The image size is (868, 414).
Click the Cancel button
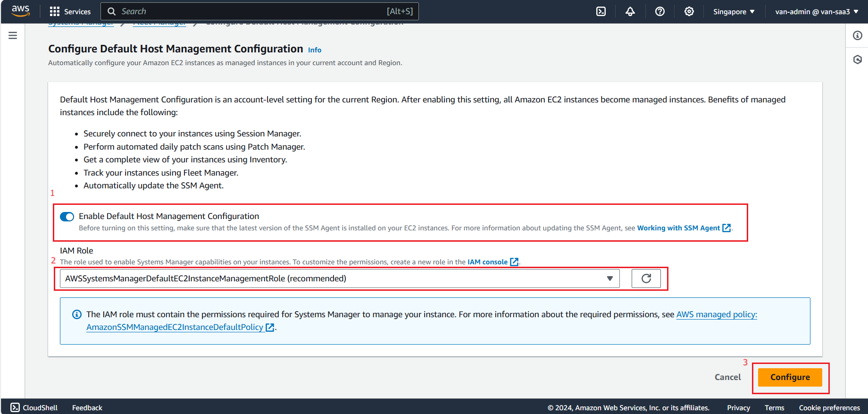727,377
